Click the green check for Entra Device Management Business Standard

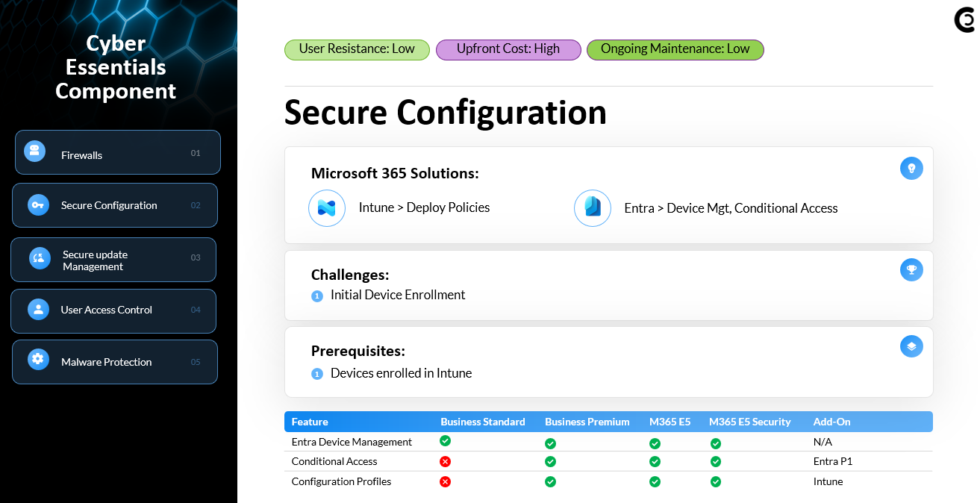click(446, 441)
